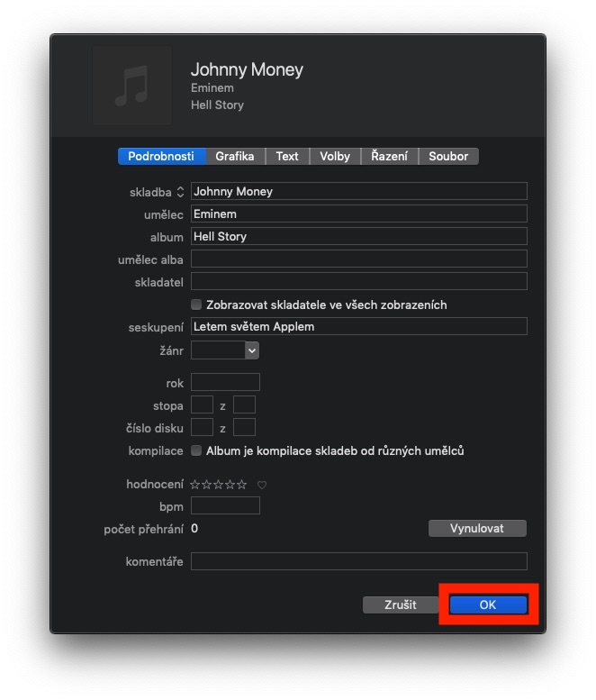Confirm changes with the OK button
The image size is (596, 700).
488,605
